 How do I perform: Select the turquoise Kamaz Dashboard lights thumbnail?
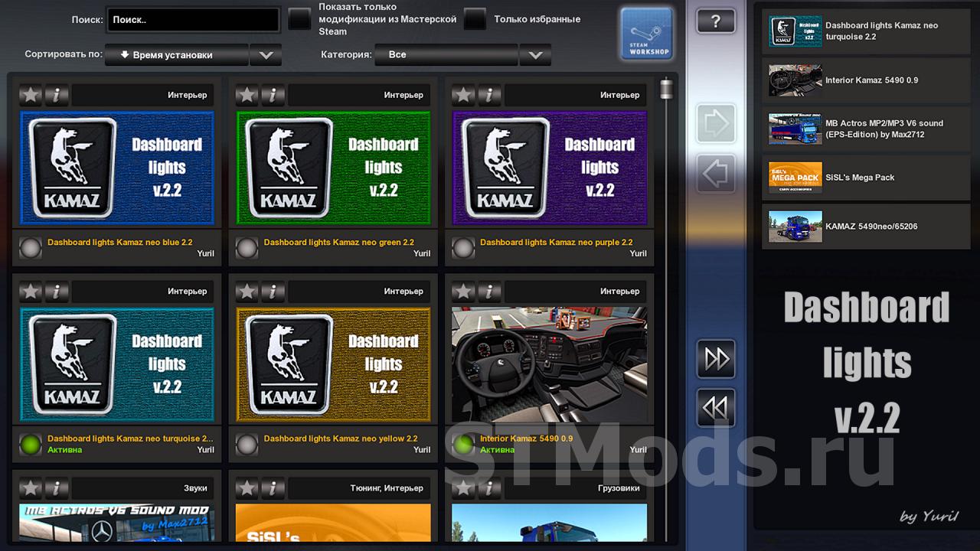[x=116, y=364]
